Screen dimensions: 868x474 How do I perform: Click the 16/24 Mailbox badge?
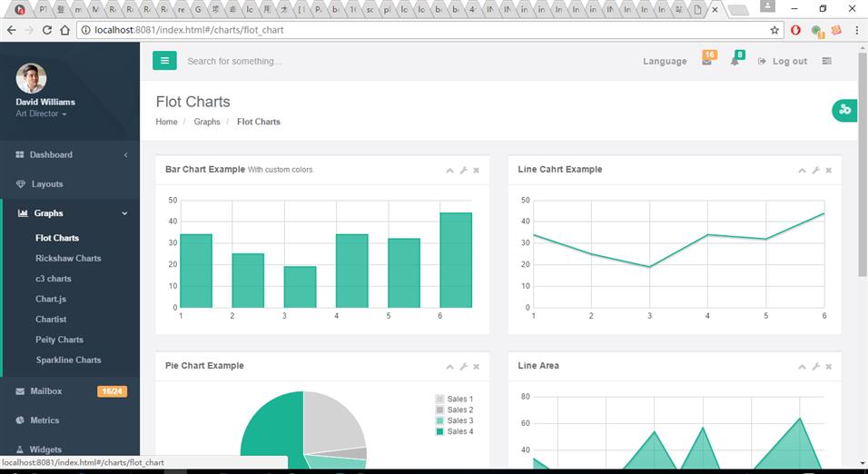(113, 391)
